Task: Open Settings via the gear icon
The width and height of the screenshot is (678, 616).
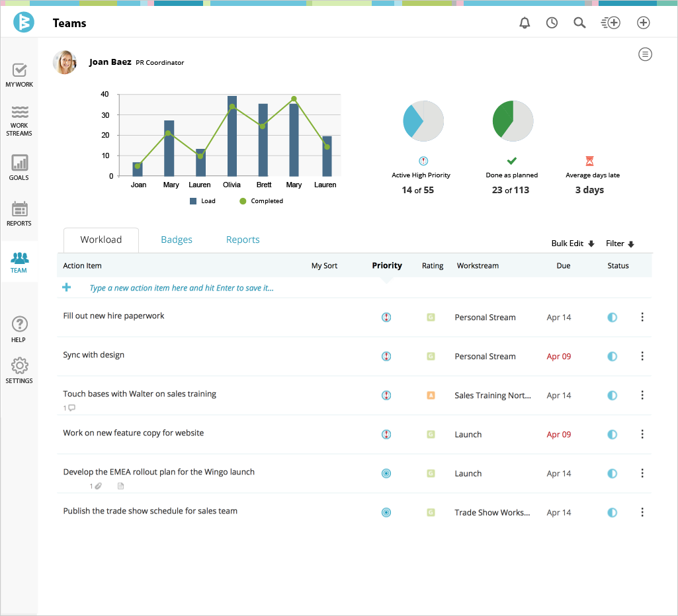Action: tap(19, 369)
